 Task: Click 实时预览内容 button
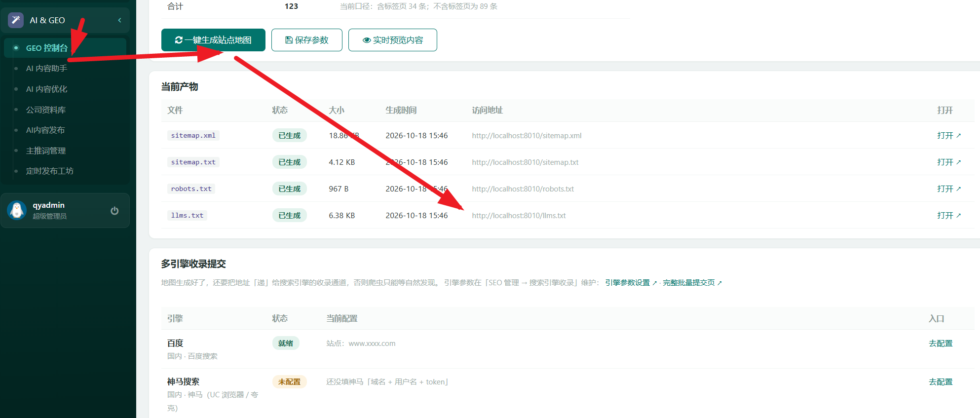[393, 40]
